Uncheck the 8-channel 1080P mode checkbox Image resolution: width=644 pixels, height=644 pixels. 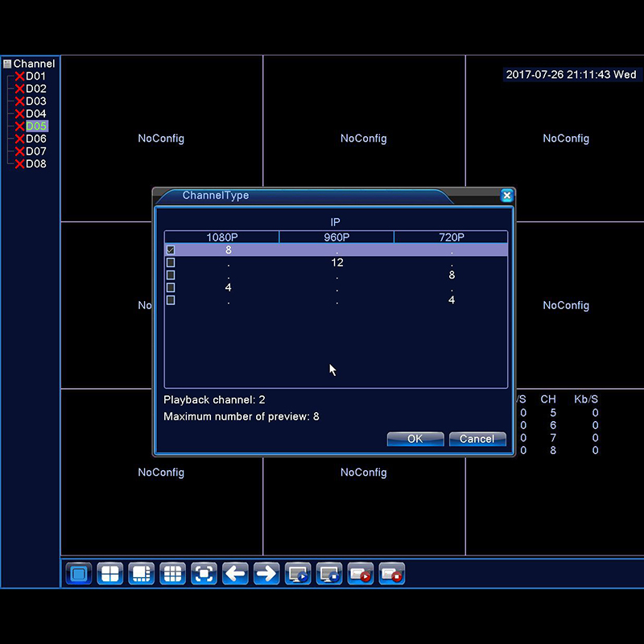pos(171,250)
